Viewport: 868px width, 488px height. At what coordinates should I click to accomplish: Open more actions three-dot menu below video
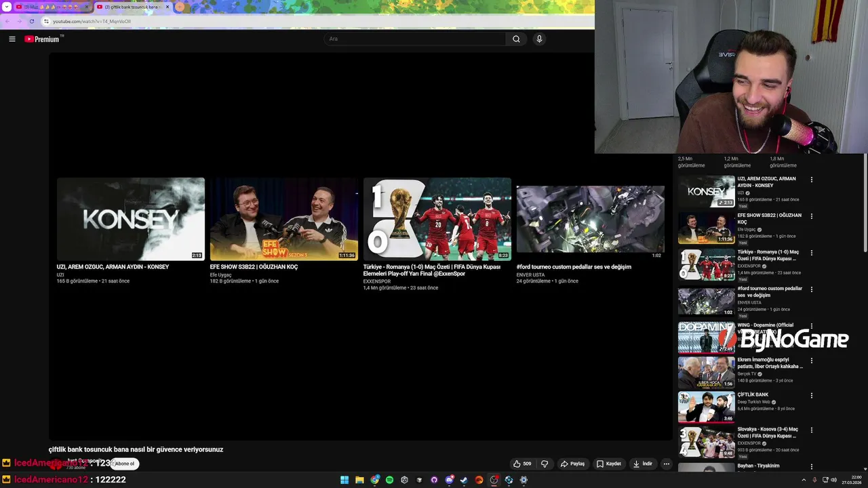click(667, 464)
